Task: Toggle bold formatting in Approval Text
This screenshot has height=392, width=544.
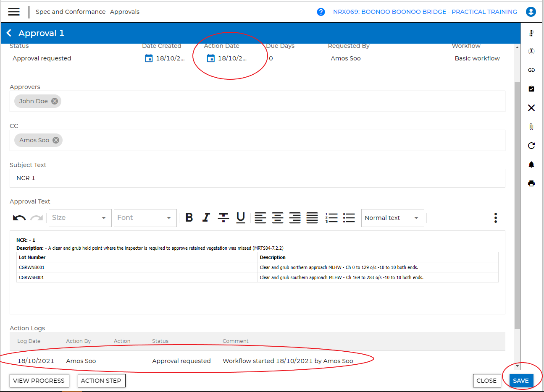Action: click(189, 217)
